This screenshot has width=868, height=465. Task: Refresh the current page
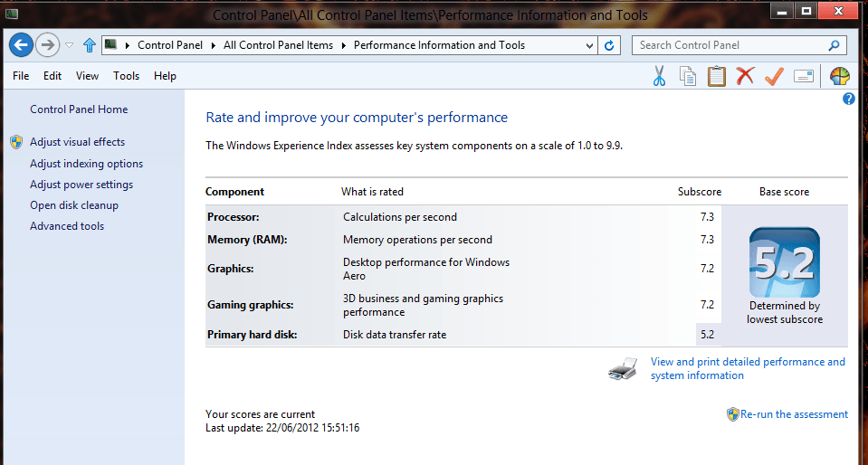click(609, 45)
